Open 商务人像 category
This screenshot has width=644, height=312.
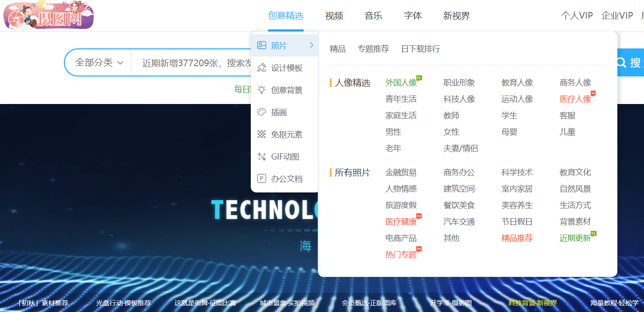point(576,83)
